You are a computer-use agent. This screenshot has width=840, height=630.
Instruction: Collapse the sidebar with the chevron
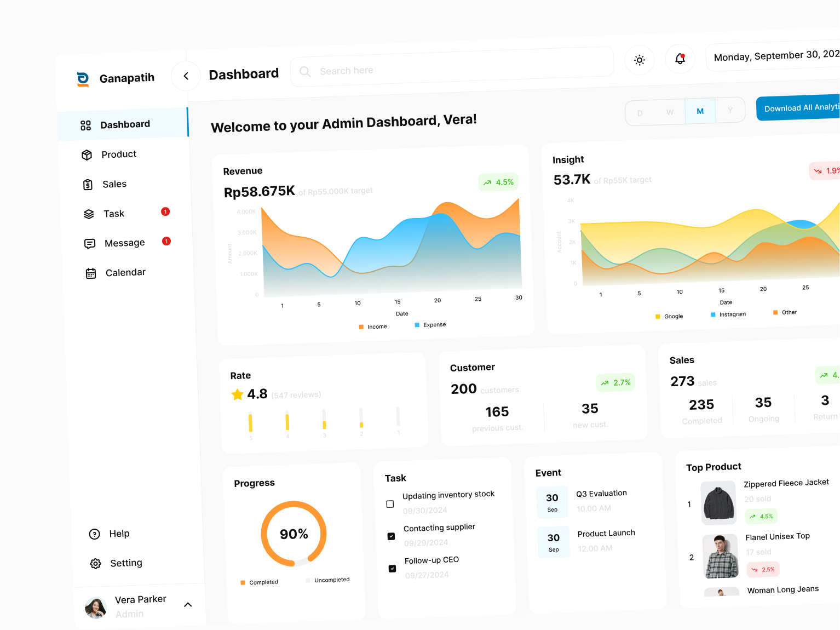(x=186, y=76)
